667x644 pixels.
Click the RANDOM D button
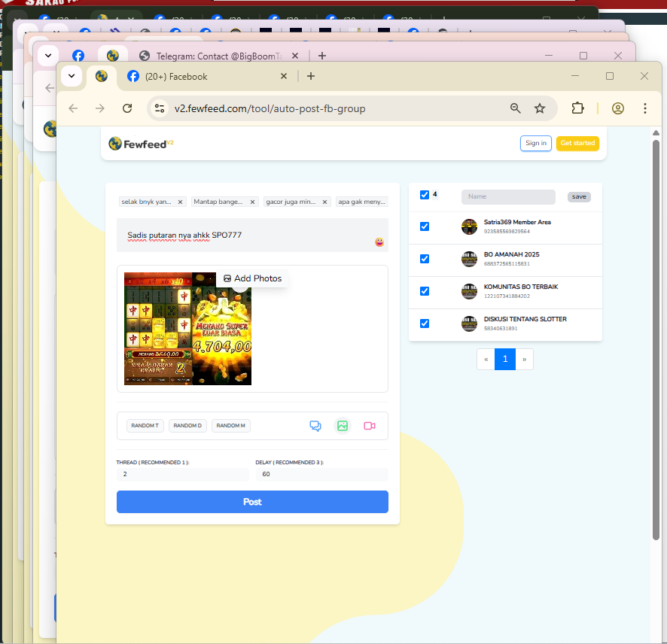(187, 426)
